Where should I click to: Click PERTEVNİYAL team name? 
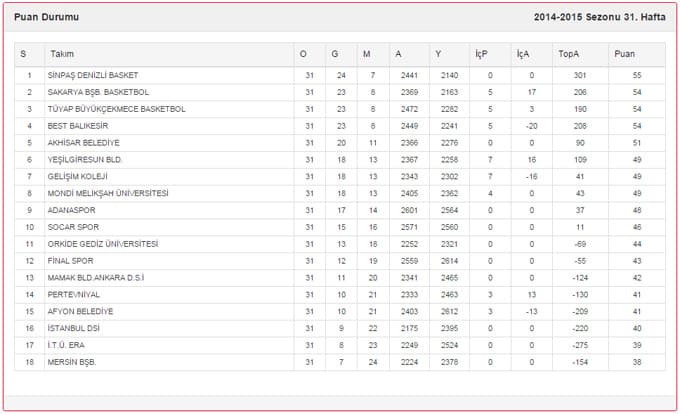73,295
